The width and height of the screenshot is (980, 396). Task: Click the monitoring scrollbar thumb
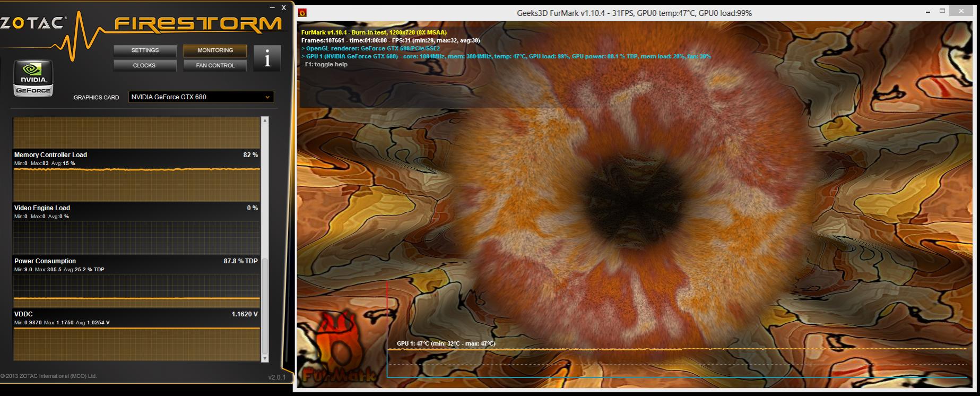[x=265, y=307]
